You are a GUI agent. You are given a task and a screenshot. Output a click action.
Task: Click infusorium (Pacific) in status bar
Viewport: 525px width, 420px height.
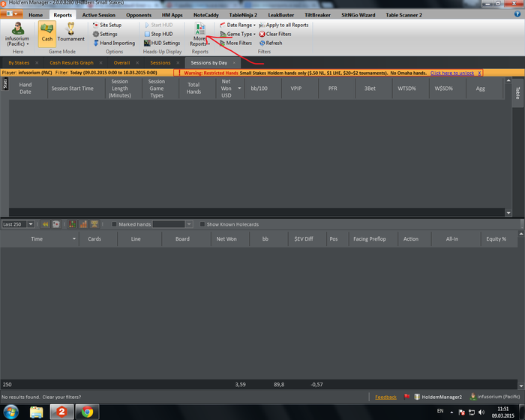[495, 397]
